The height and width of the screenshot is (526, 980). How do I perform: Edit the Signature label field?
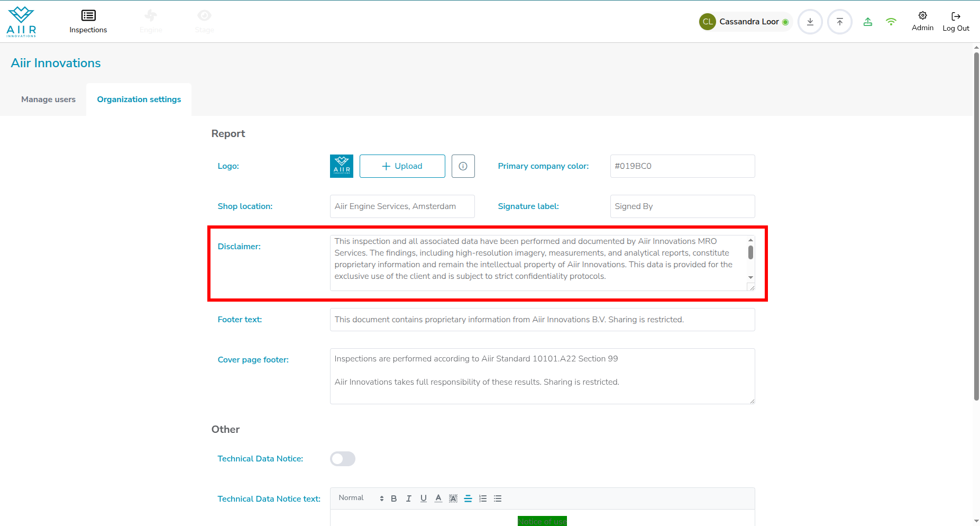pyautogui.click(x=682, y=206)
